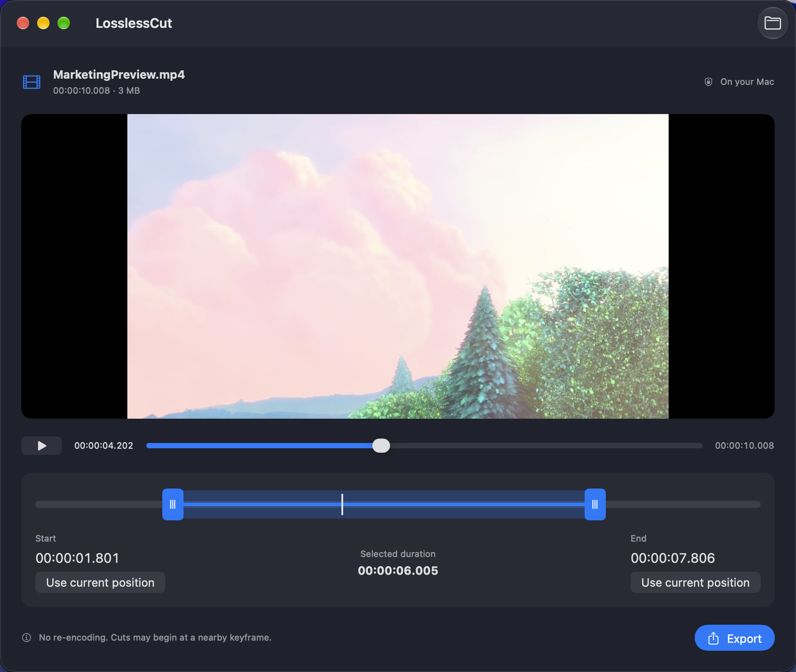The image size is (796, 672).
Task: Click the playhead marker in trim timeline
Action: [x=342, y=504]
